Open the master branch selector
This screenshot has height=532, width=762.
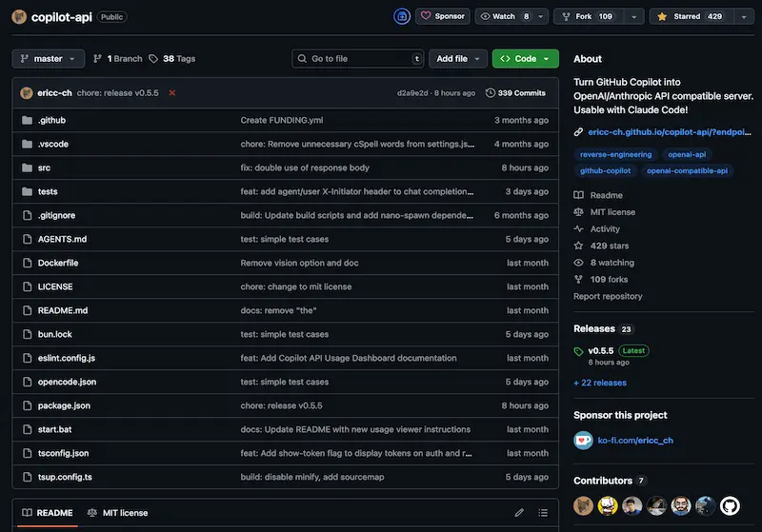click(49, 59)
